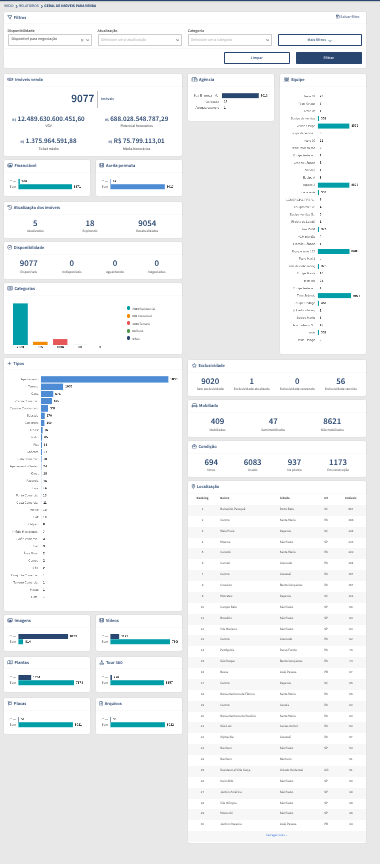The width and height of the screenshot is (380, 864).
Task: Click the 18 count in Atualização dos imóveis
Action: pos(90,223)
